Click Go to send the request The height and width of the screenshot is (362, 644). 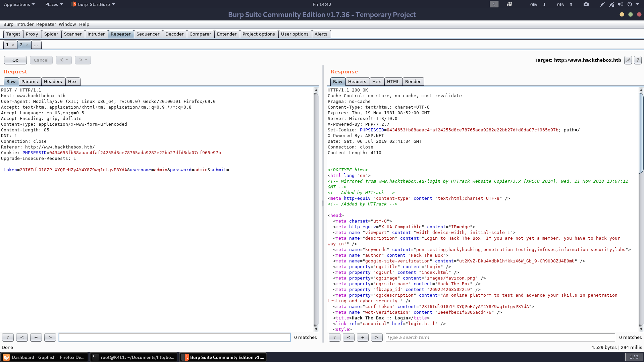coord(15,60)
